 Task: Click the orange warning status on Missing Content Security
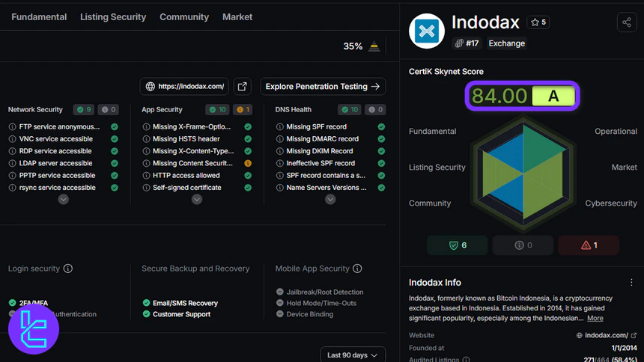[248, 163]
